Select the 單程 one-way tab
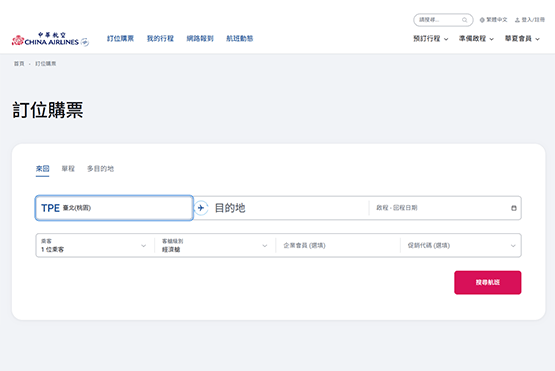The image size is (555, 371). point(68,169)
